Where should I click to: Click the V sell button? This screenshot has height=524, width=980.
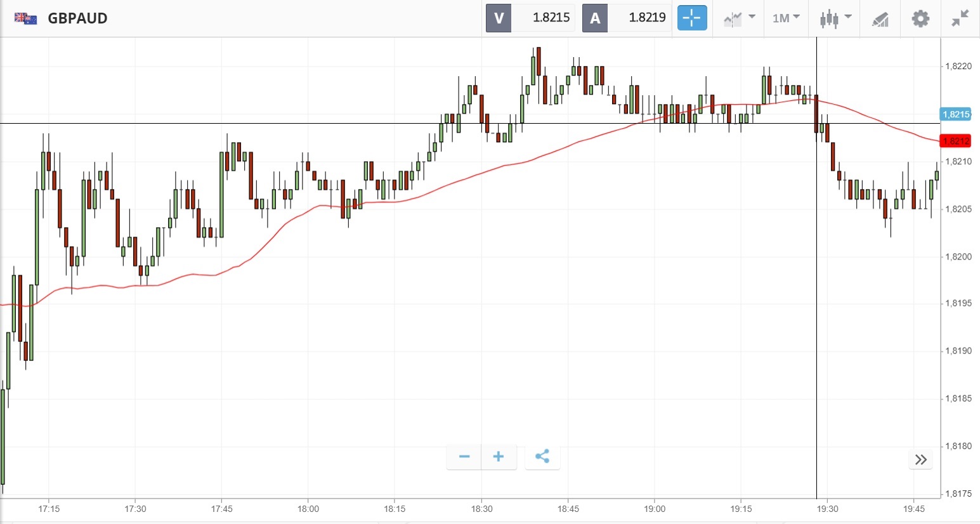click(x=499, y=18)
